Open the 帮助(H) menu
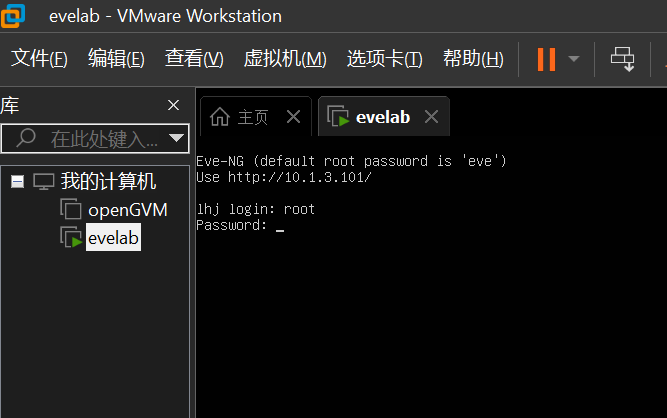This screenshot has height=418, width=667. tap(473, 59)
